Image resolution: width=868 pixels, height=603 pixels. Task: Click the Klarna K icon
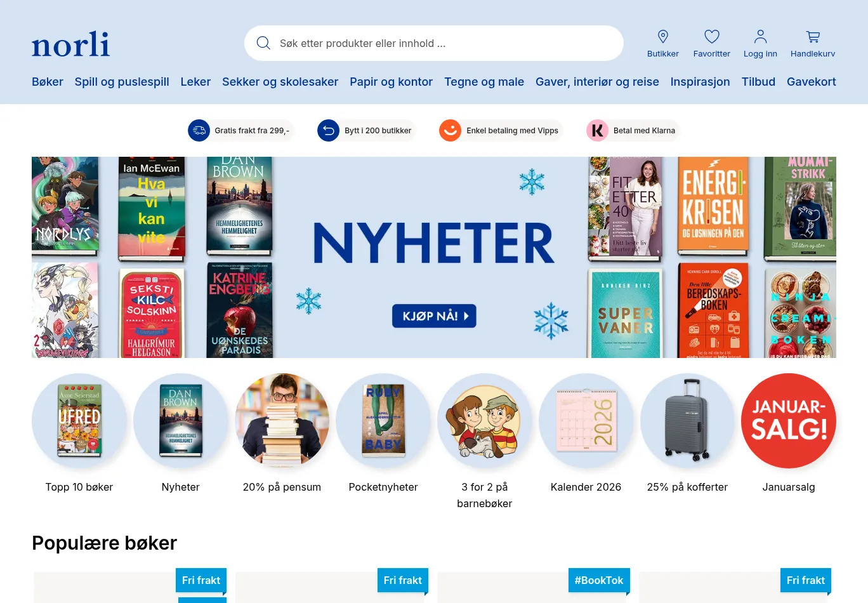[x=597, y=131]
